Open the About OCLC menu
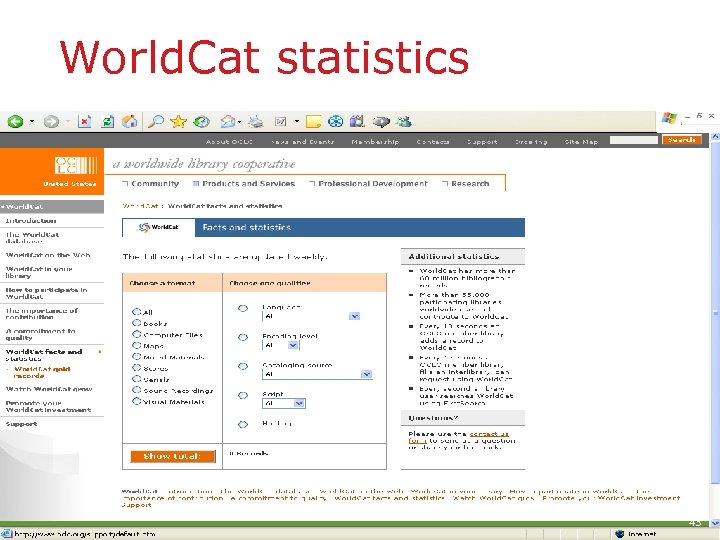This screenshot has height=540, width=720. tap(229, 142)
